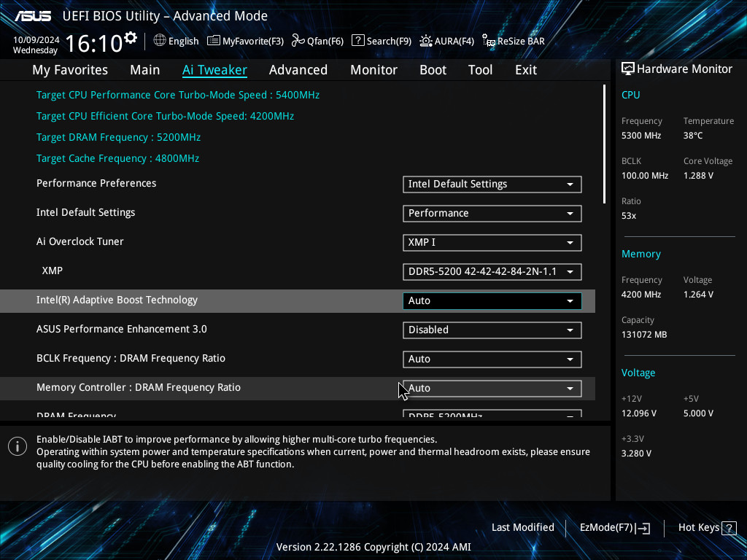The width and height of the screenshot is (747, 560).
Task: Select the Performance Preferences row label
Action: (x=96, y=183)
